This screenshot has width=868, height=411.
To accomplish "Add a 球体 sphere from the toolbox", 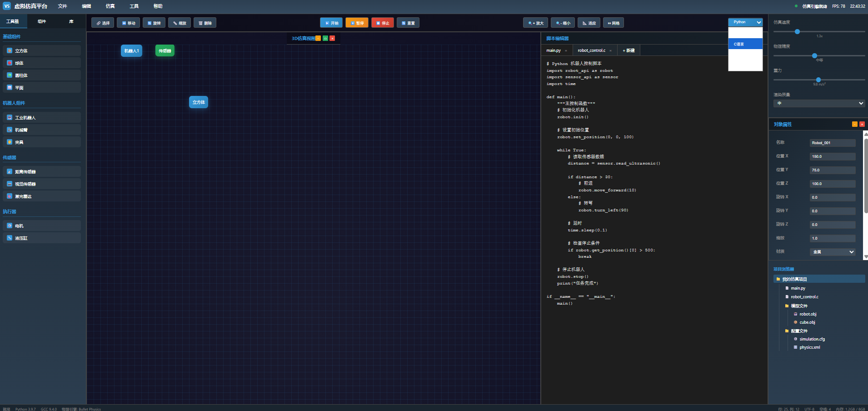I will (42, 63).
